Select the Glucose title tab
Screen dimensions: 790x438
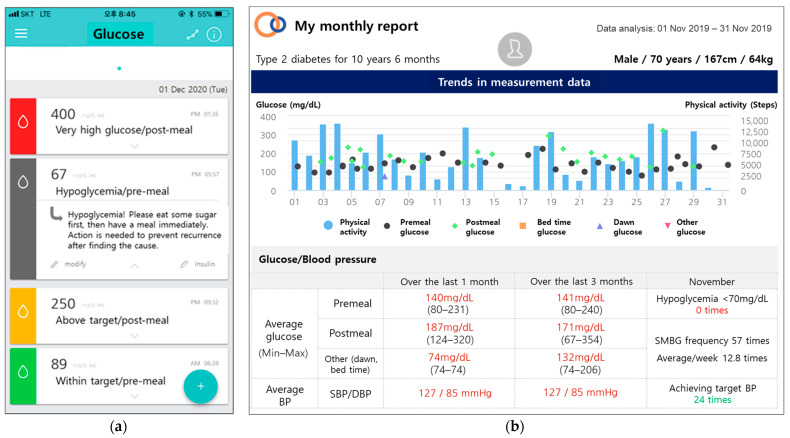point(119,35)
